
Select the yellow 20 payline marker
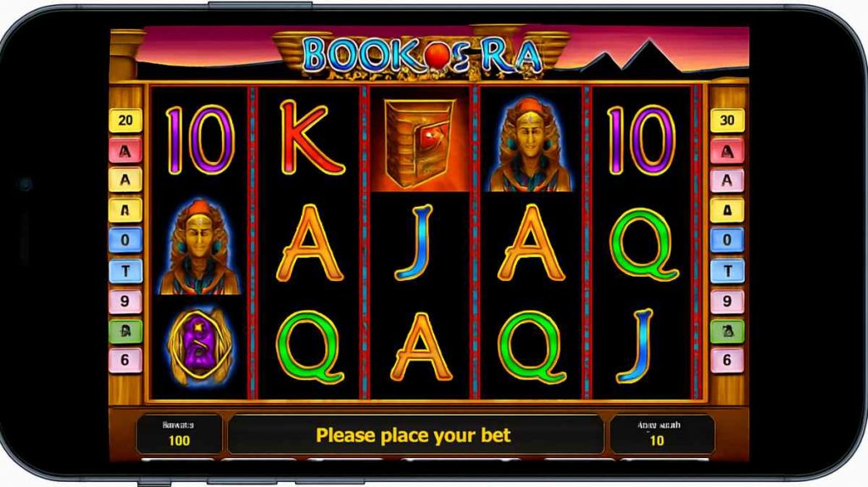point(125,120)
